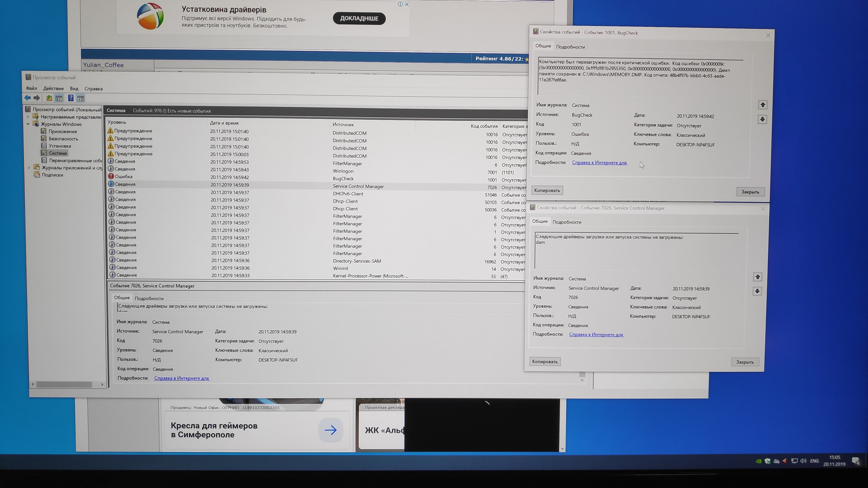Open the Действие menu
This screenshot has height=488, width=868.
pyautogui.click(x=53, y=89)
